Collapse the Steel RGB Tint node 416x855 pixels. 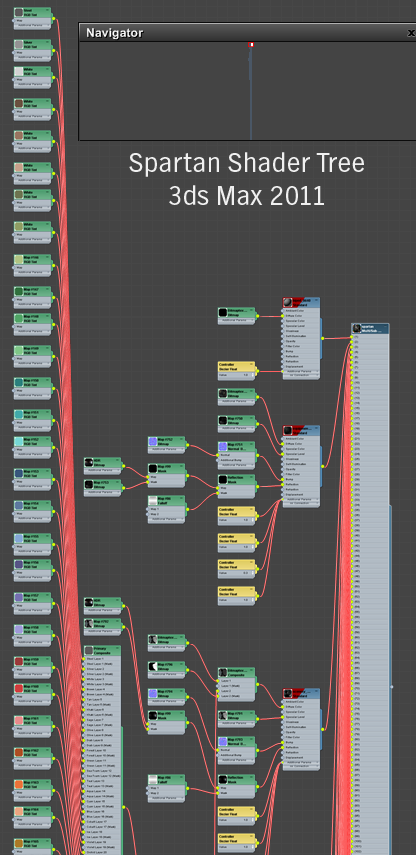[48, 9]
